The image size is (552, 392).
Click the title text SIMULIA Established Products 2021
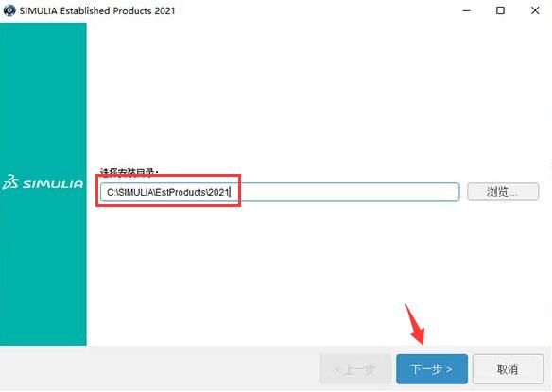[97, 10]
